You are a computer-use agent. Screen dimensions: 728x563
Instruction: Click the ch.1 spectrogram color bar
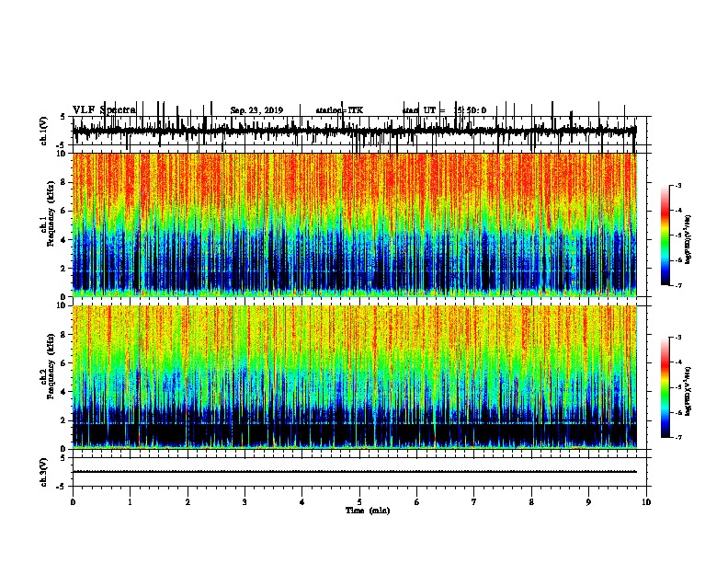click(x=665, y=236)
